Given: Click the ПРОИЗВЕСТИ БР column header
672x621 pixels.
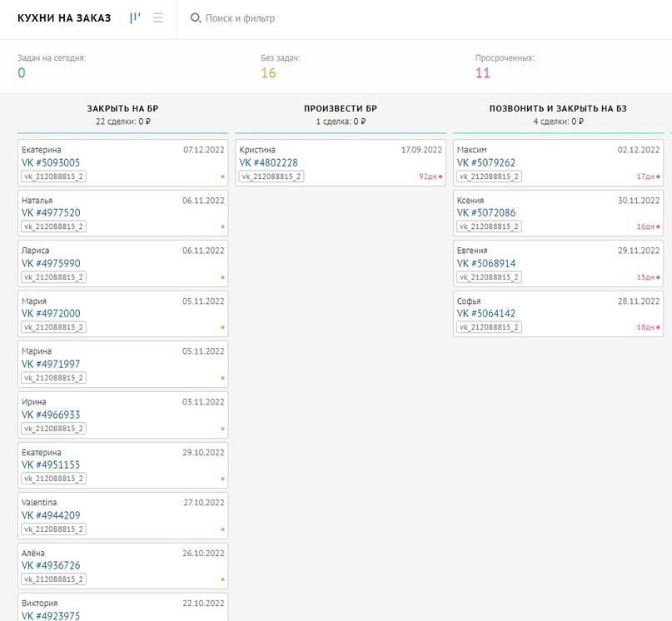Looking at the screenshot, I should [341, 108].
